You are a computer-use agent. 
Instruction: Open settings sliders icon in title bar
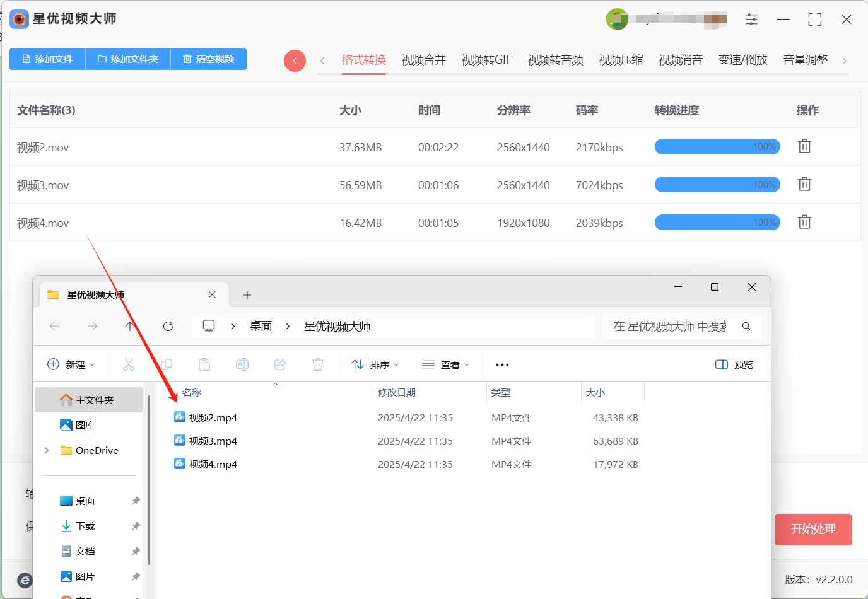pyautogui.click(x=751, y=20)
